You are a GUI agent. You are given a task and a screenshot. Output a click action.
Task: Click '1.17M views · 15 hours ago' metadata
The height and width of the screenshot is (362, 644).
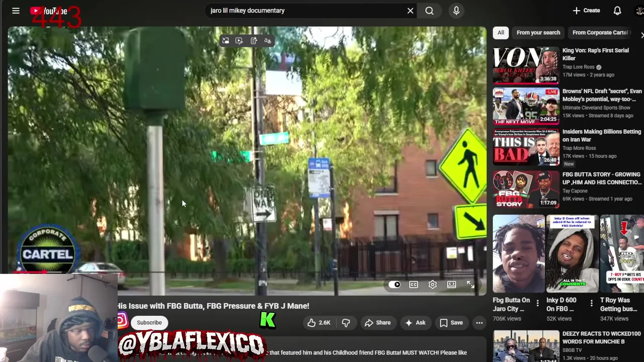coord(589,156)
